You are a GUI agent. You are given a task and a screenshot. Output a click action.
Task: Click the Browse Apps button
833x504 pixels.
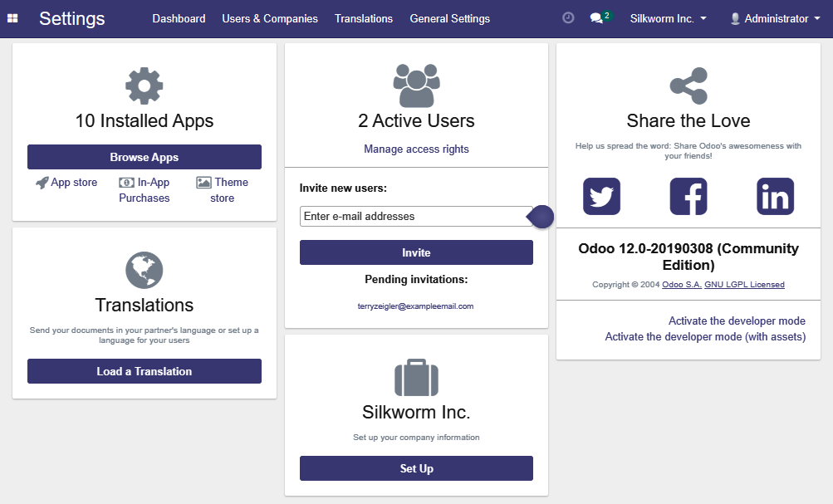click(145, 157)
